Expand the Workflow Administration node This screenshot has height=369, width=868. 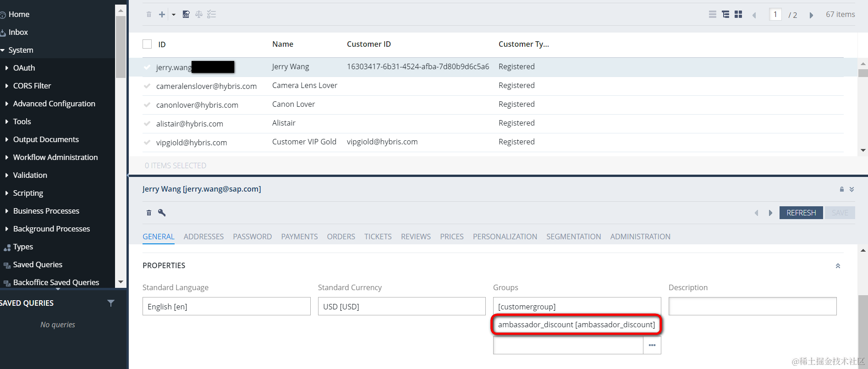coord(6,157)
